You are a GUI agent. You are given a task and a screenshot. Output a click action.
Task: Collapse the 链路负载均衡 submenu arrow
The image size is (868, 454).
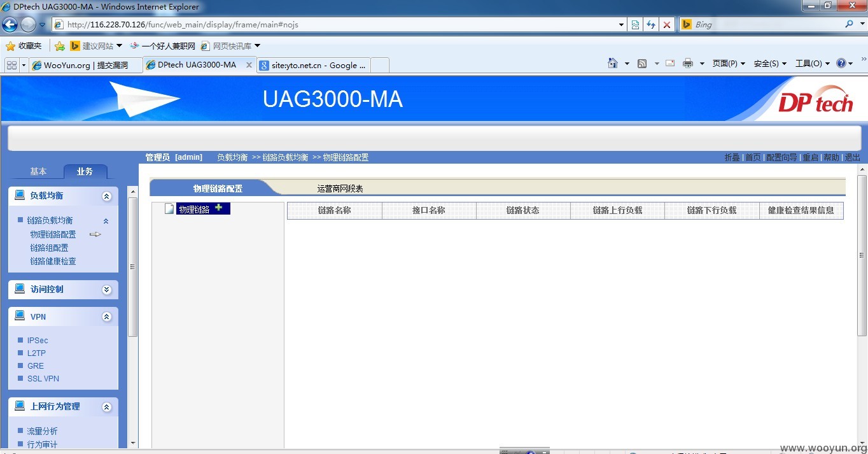tap(106, 221)
